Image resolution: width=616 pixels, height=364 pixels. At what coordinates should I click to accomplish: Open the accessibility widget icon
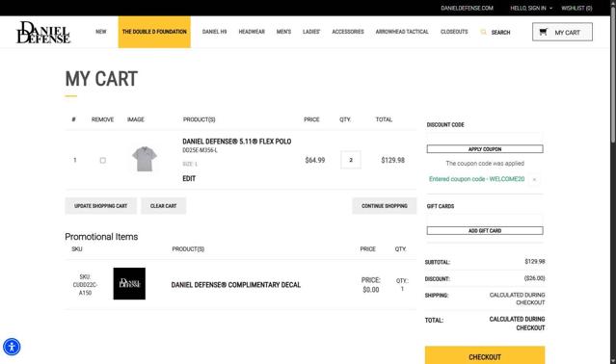(x=12, y=347)
